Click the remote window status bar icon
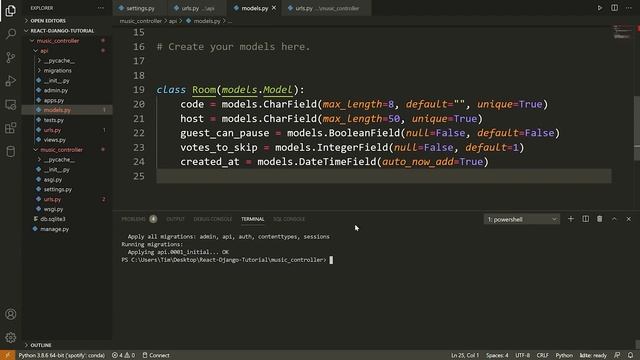 [7, 355]
